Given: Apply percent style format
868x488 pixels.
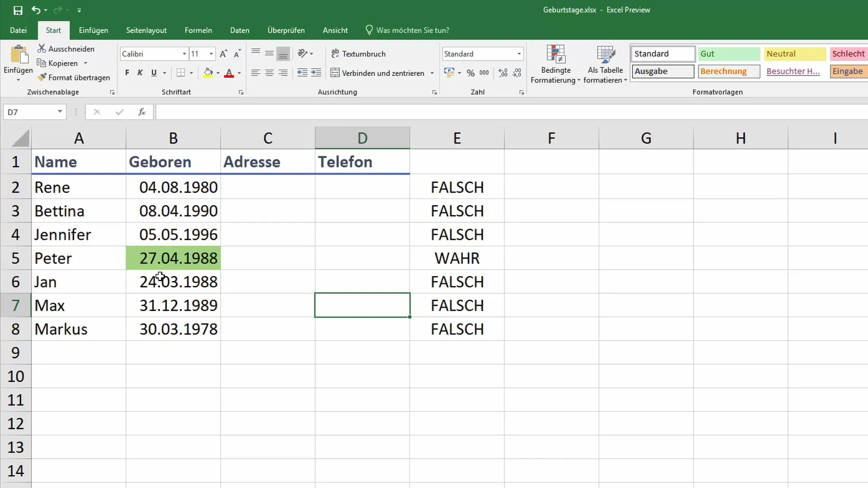Looking at the screenshot, I should [x=471, y=73].
